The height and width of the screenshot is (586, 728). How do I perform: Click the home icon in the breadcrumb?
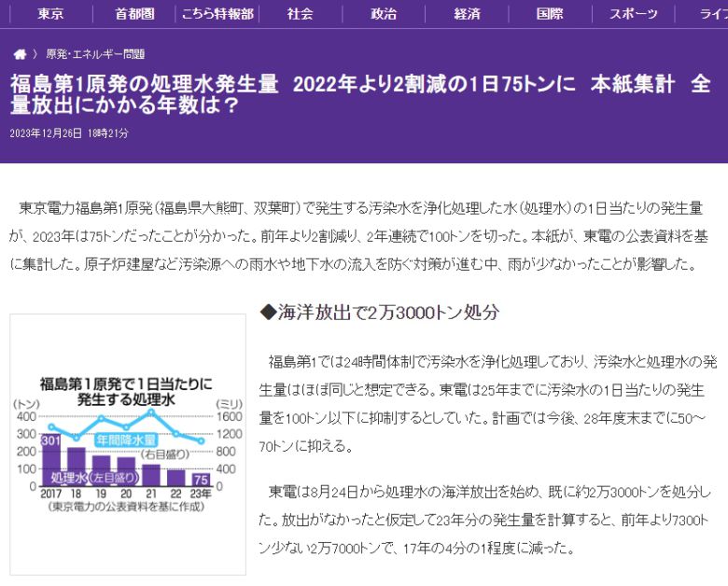[20, 54]
